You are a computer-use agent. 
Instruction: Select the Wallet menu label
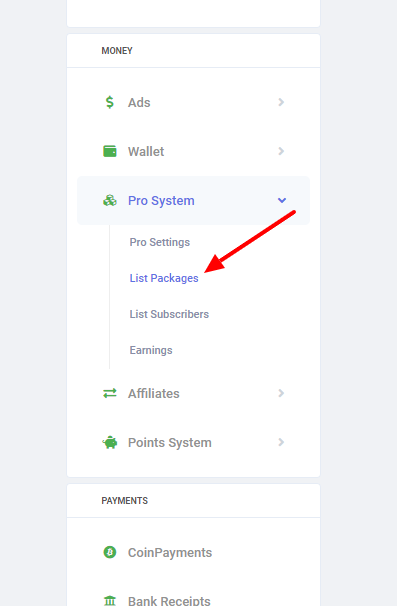click(x=146, y=152)
